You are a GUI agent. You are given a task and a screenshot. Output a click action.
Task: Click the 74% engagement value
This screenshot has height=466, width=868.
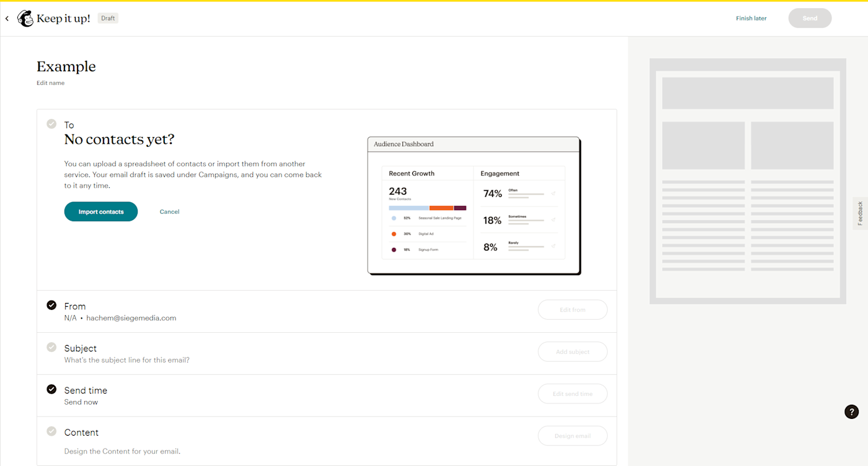pos(492,194)
